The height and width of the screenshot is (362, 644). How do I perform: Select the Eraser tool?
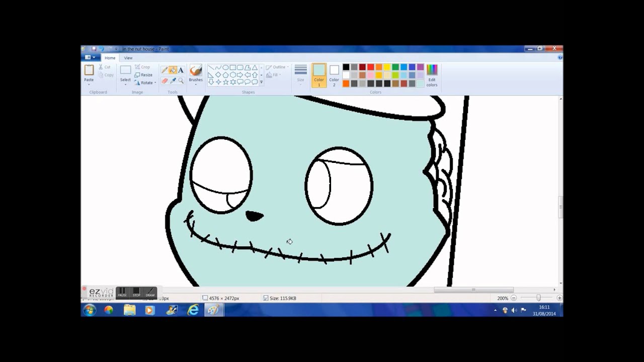coord(165,81)
